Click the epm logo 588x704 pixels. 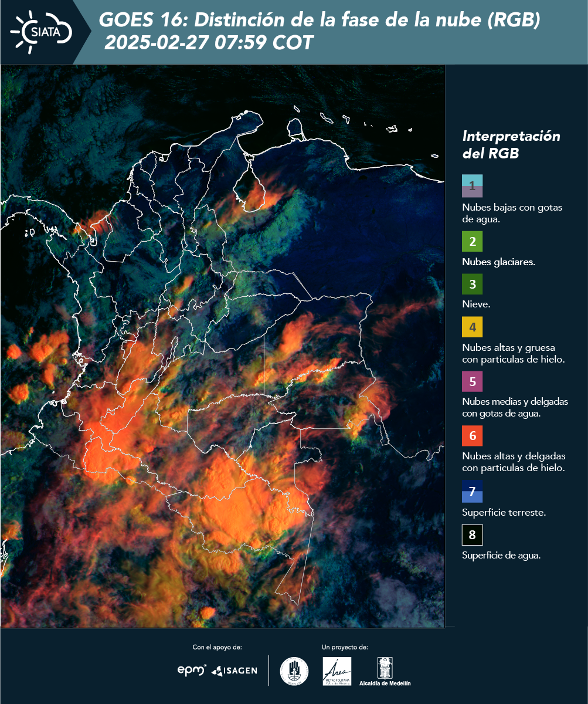coord(192,670)
